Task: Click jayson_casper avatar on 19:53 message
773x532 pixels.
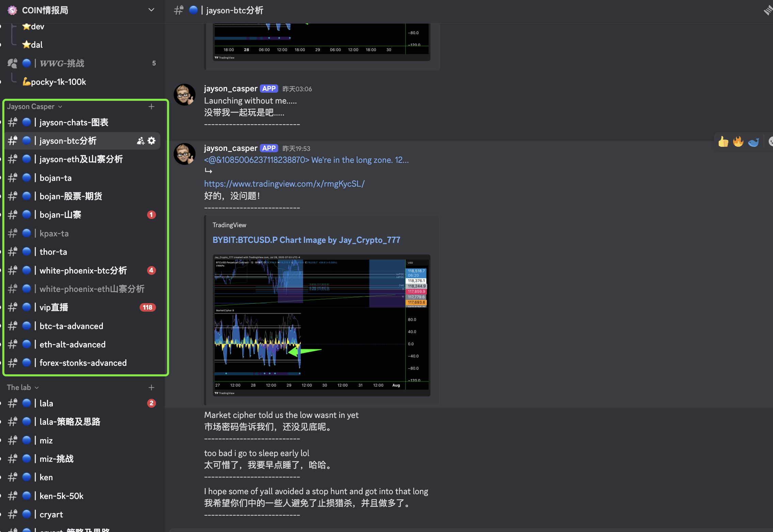Action: (185, 154)
